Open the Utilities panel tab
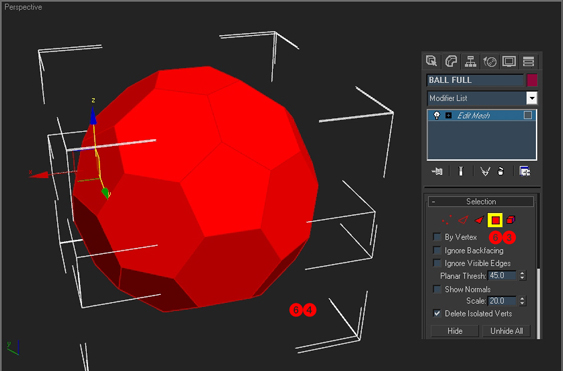Viewport: 563px width, 371px height. (529, 61)
